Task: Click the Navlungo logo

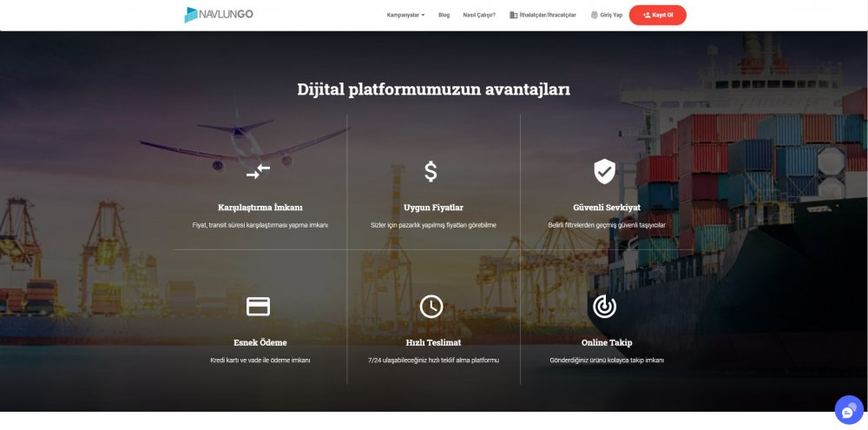Action: (x=219, y=15)
